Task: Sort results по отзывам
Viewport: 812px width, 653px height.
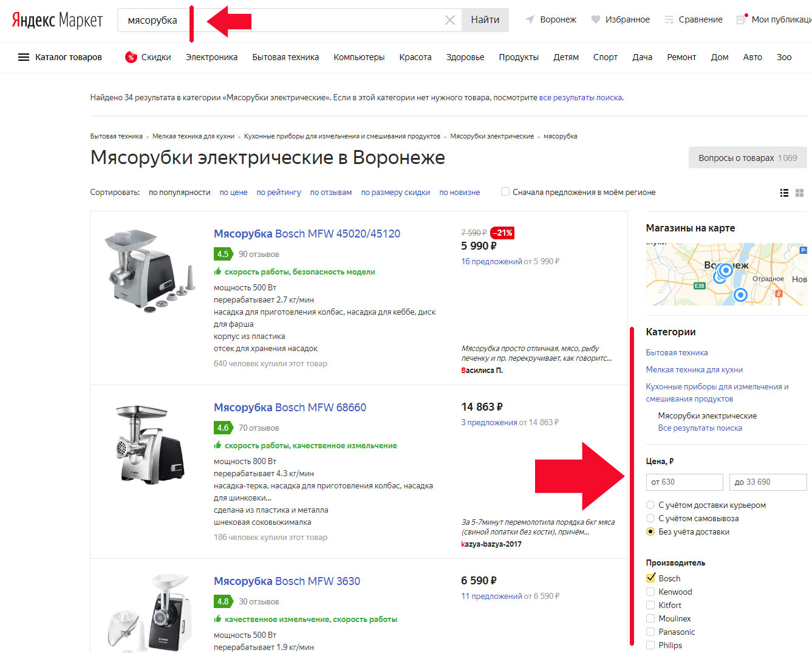Action: [x=331, y=192]
